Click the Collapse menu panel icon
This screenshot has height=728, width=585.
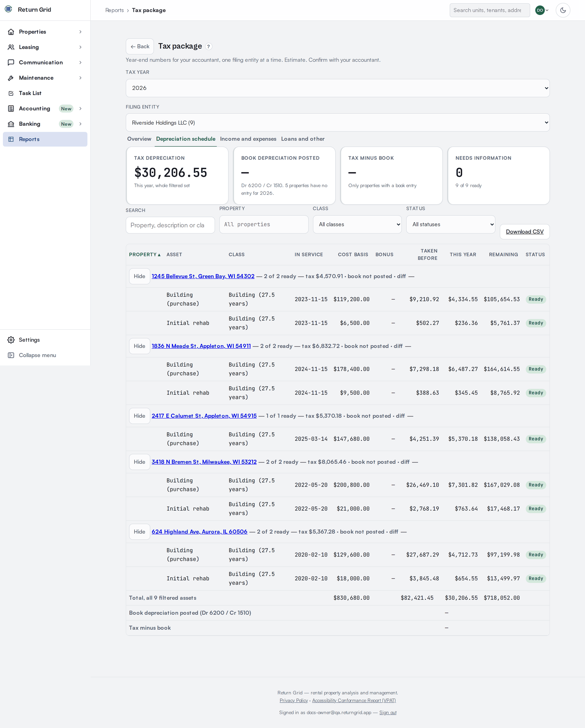click(x=11, y=355)
